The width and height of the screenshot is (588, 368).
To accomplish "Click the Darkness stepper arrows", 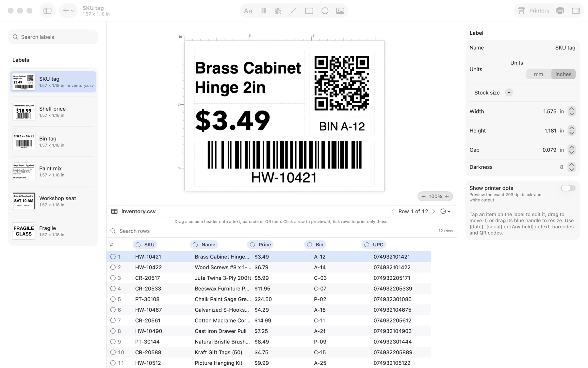I will (571, 167).
